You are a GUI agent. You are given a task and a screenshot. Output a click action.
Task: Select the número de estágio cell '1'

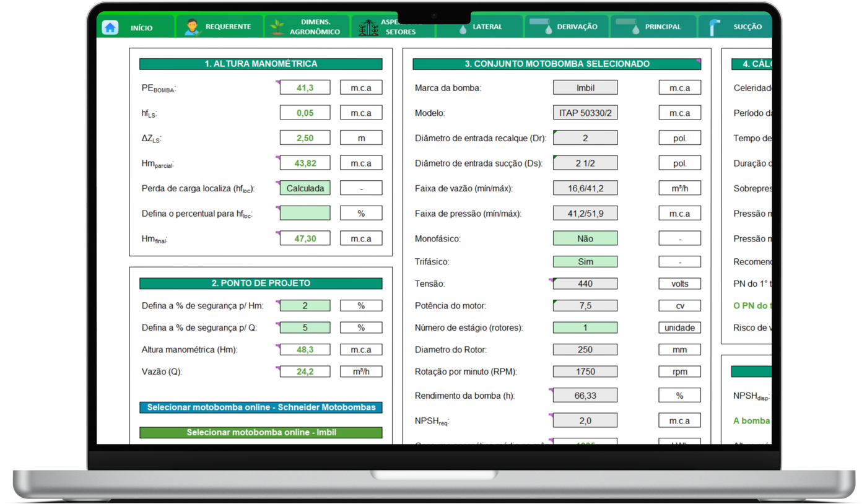coord(585,328)
